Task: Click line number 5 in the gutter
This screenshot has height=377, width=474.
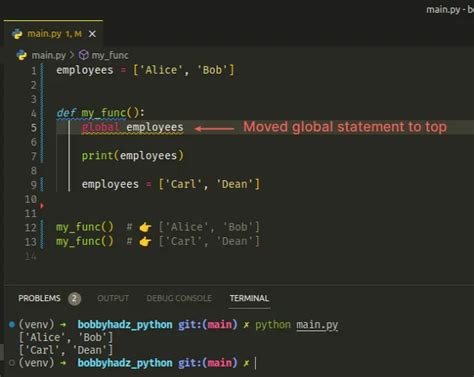Action: pyautogui.click(x=34, y=128)
